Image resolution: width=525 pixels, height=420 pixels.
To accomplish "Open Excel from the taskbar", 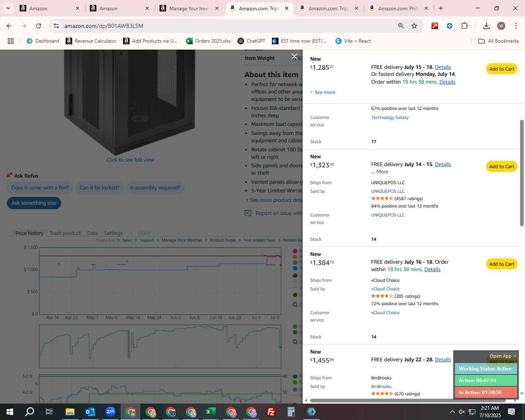I will coord(210,412).
